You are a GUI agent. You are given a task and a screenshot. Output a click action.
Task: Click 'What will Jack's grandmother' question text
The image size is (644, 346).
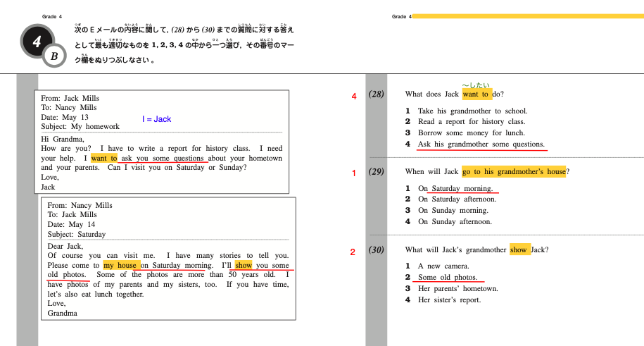coord(456,249)
